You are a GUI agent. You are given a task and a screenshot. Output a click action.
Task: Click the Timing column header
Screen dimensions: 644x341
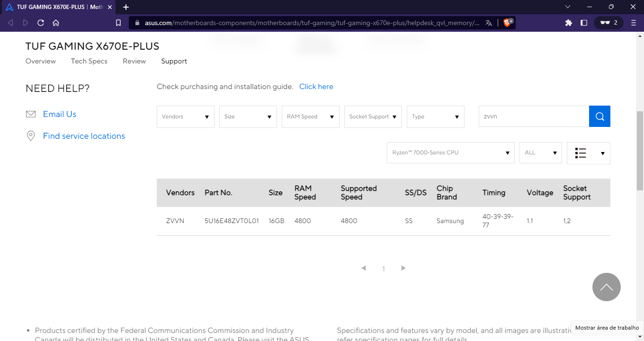(494, 193)
